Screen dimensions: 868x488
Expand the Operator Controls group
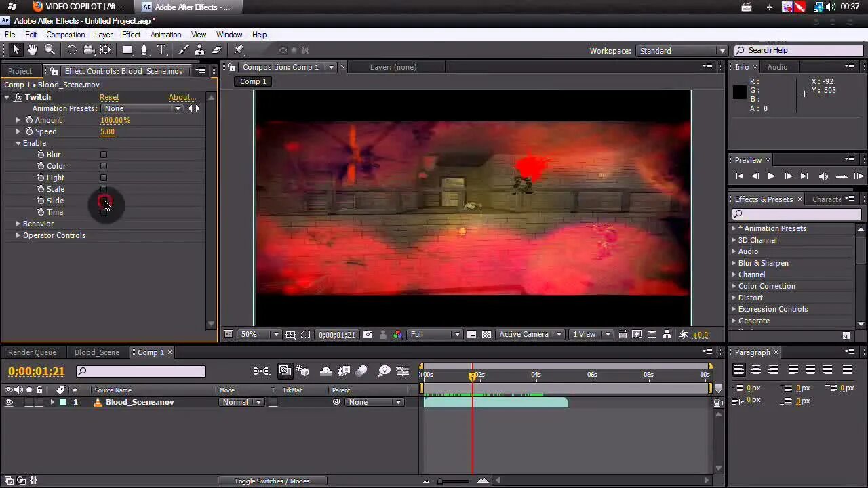tap(18, 235)
